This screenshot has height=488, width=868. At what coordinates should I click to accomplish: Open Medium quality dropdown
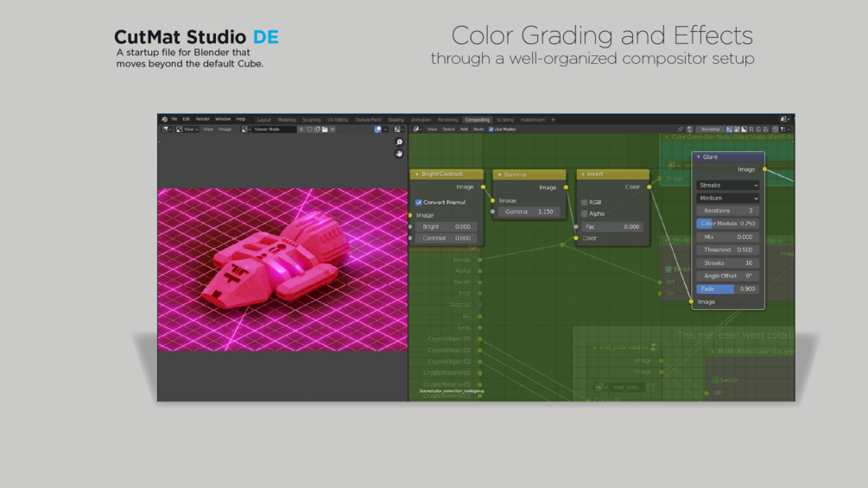point(727,198)
